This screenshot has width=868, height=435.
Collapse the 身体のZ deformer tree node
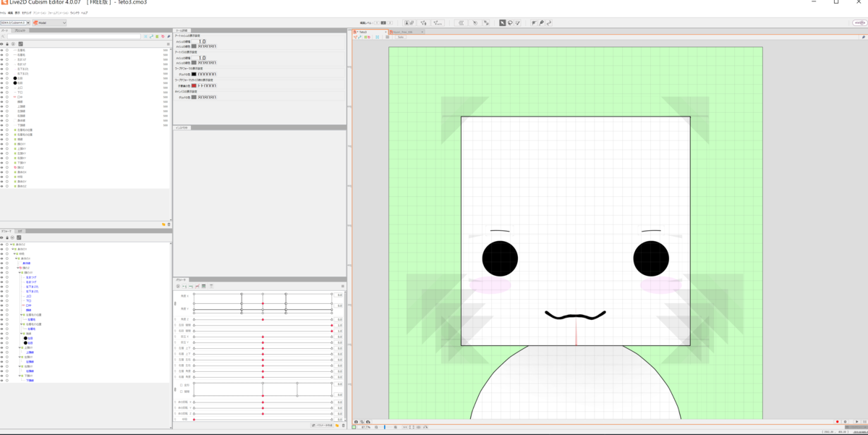coord(11,245)
